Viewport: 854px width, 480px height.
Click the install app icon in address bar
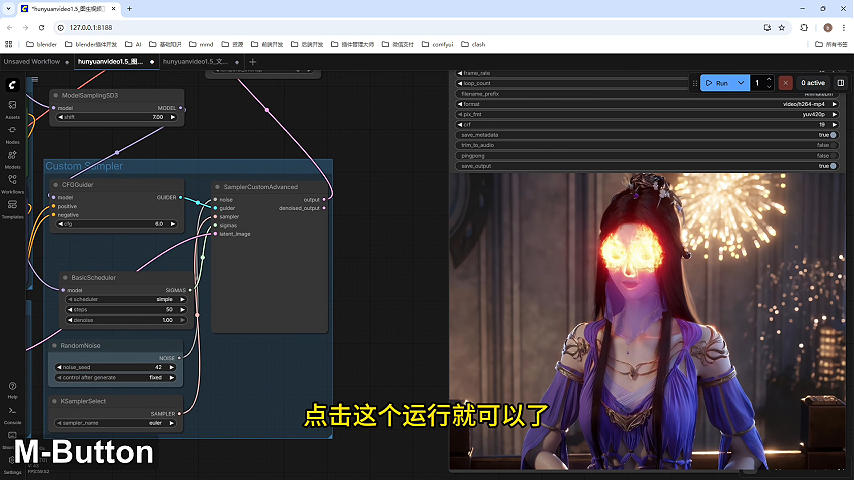tap(767, 27)
